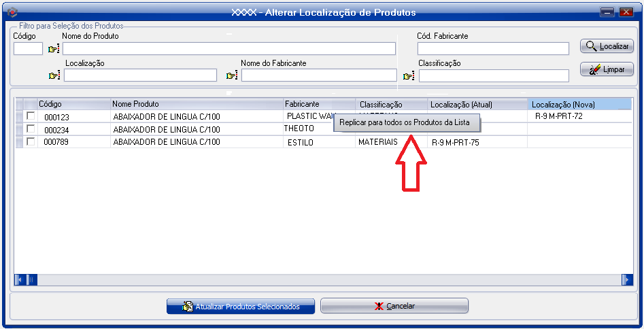The height and width of the screenshot is (329, 644).
Task: Click the horizontal scrollbar track of the grid
Action: [326, 279]
